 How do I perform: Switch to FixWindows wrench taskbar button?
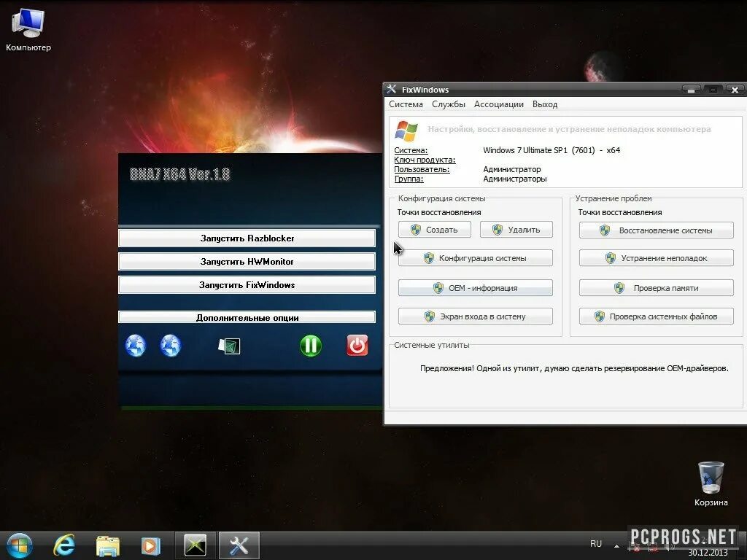click(x=239, y=545)
